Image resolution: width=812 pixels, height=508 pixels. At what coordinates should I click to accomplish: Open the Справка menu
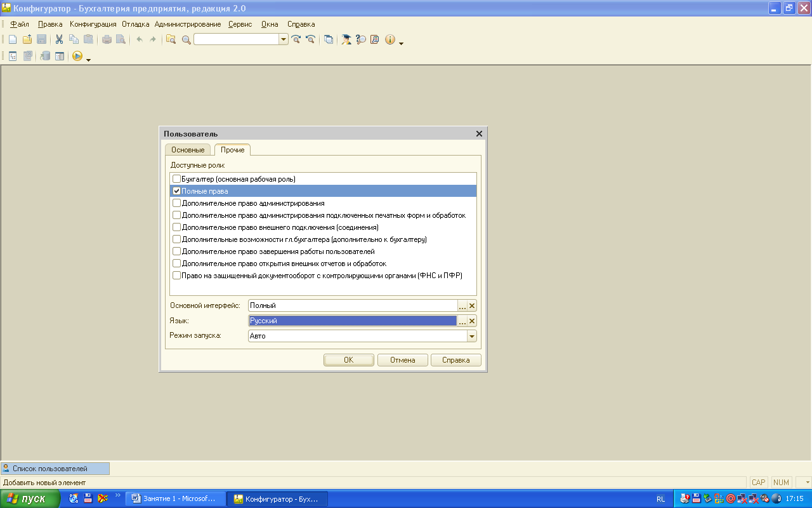point(301,24)
